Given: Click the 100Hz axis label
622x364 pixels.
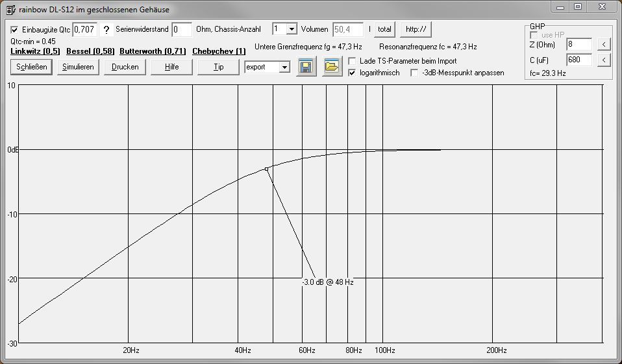Looking at the screenshot, I should click(x=385, y=350).
